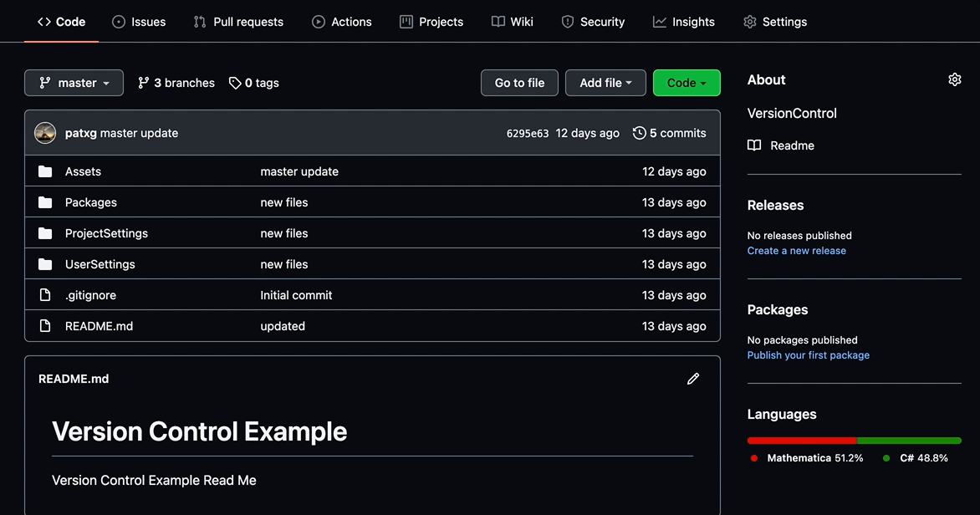
Task: Open the green Code dropdown
Action: 687,83
